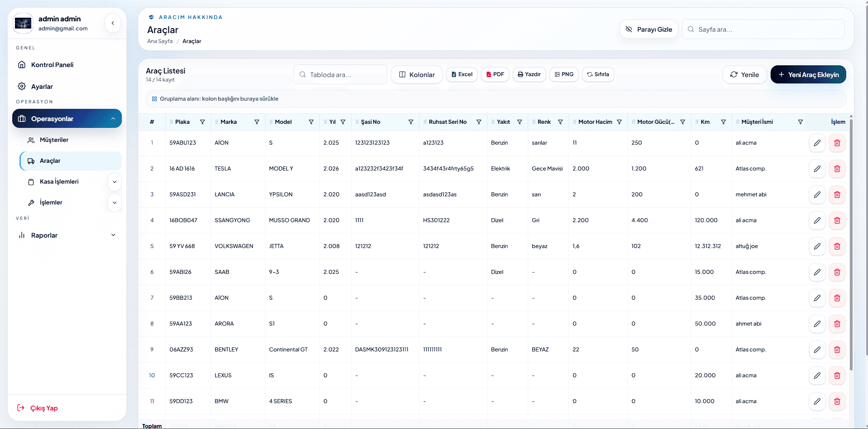Click the Plaka column filter icon
Viewport: 868px width, 429px height.
point(203,122)
